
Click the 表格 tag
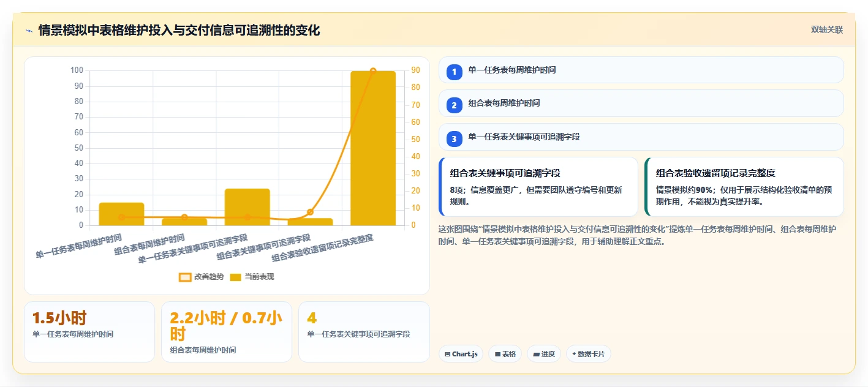[505, 354]
